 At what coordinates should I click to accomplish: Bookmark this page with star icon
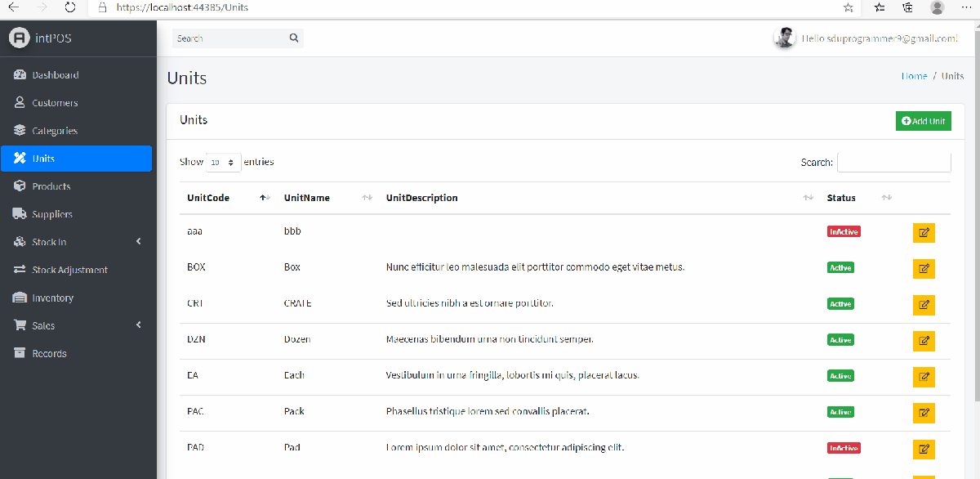(849, 7)
